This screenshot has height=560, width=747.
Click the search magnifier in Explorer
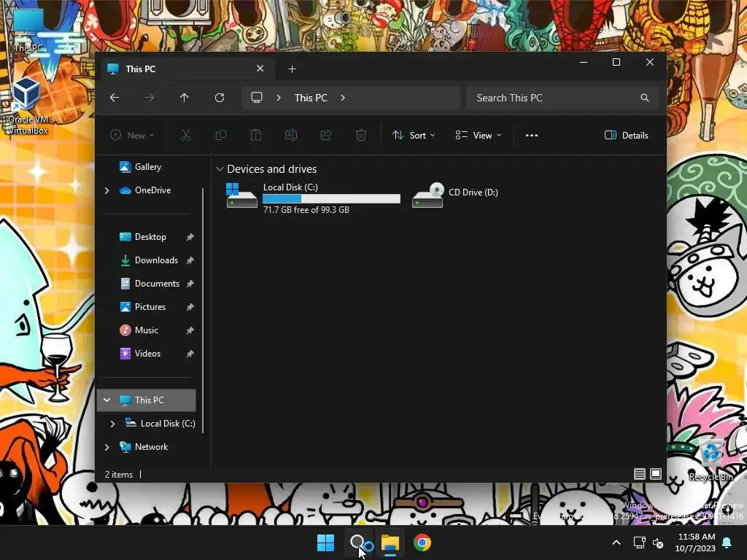[645, 98]
